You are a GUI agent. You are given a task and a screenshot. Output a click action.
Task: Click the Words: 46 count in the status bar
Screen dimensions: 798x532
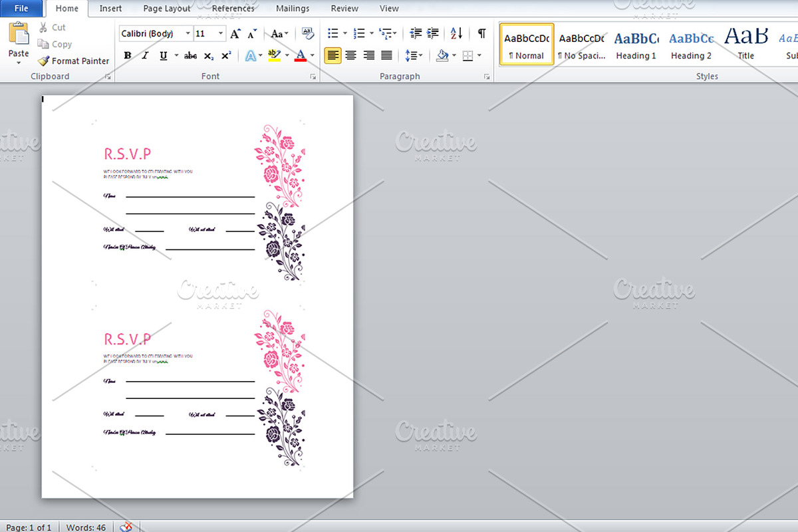(86, 527)
